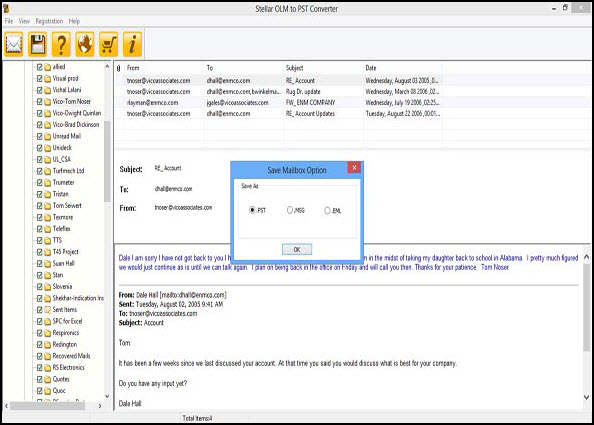Select the Slovenia folder
The height and width of the screenshot is (425, 594).
(63, 286)
